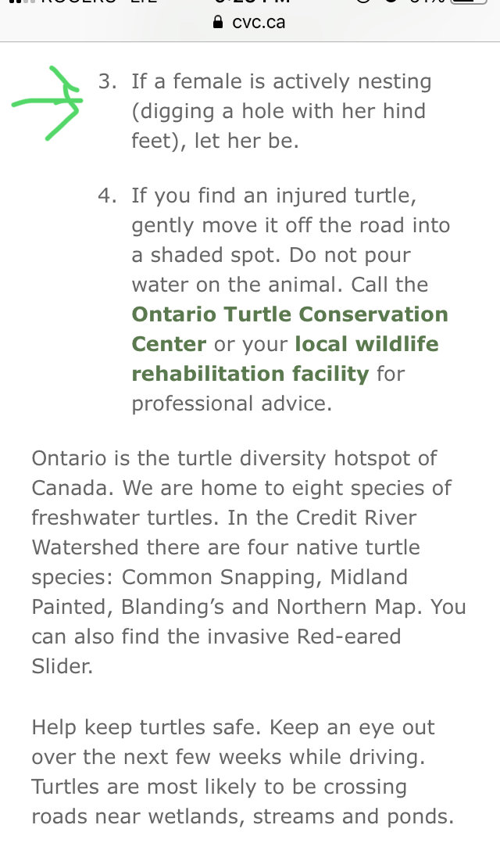Tap the battery icon in status bar
The height and width of the screenshot is (868, 500).
(x=469, y=2)
